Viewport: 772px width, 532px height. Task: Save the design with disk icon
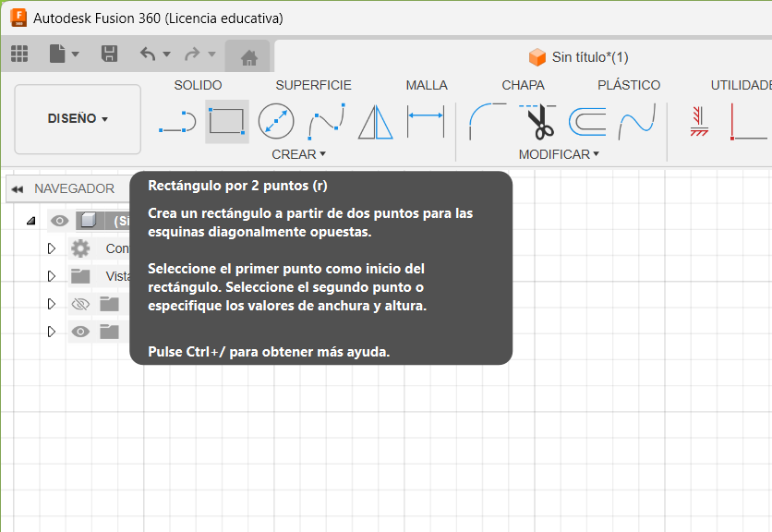109,54
